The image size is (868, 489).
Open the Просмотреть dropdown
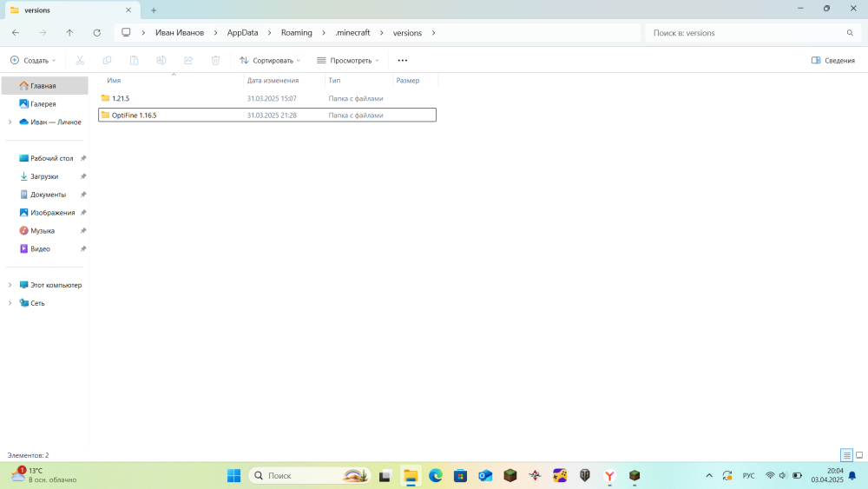pos(348,60)
